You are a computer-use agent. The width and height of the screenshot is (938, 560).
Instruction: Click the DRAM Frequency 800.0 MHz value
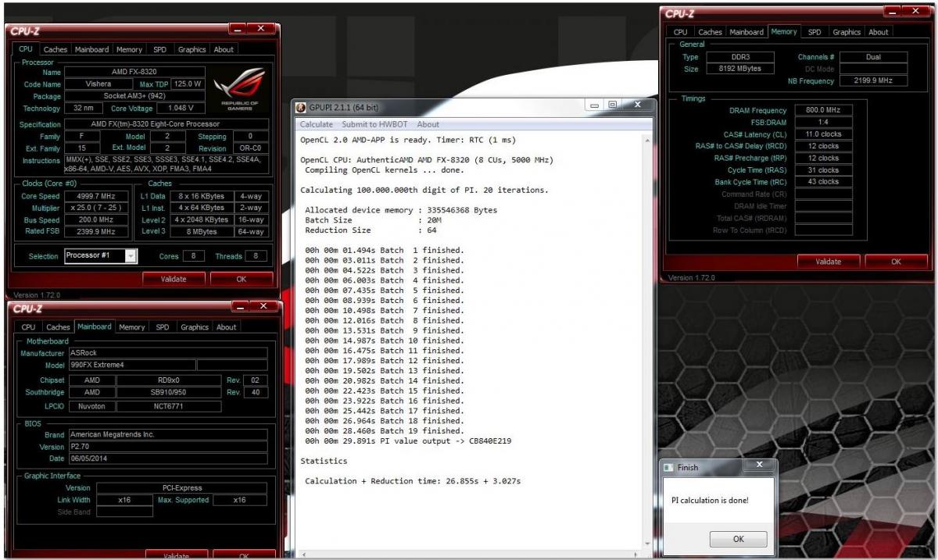[823, 110]
